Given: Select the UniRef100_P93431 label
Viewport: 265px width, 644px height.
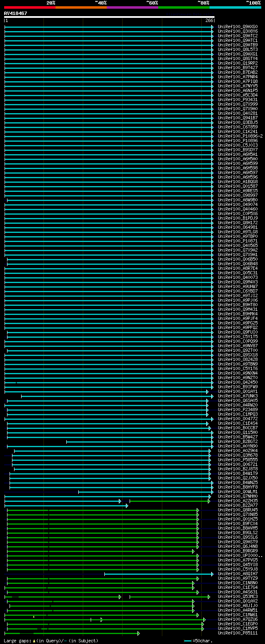Looking at the screenshot, I should [238, 99].
